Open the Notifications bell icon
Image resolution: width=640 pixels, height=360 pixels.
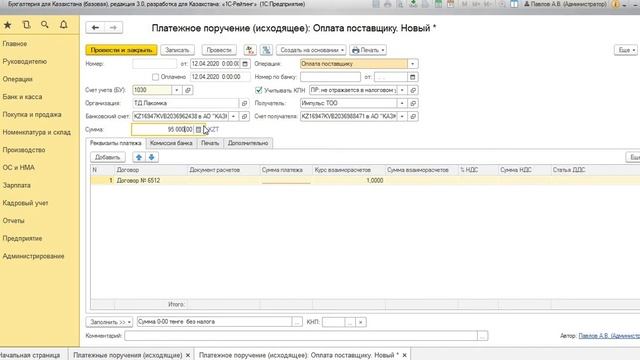click(x=64, y=25)
